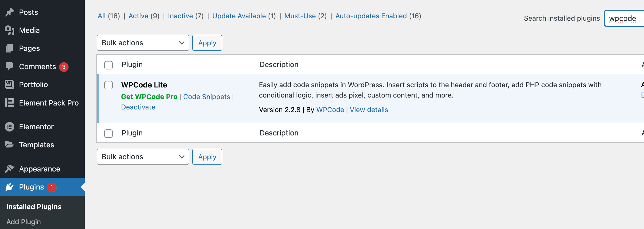Click the Elementor sidebar icon

tap(10, 126)
